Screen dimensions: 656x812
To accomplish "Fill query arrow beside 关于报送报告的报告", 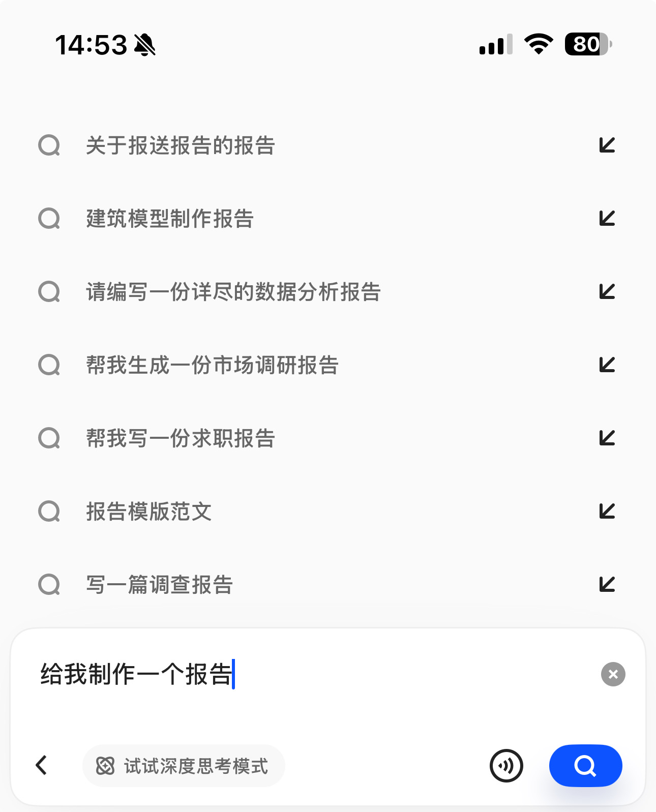I will coord(607,145).
